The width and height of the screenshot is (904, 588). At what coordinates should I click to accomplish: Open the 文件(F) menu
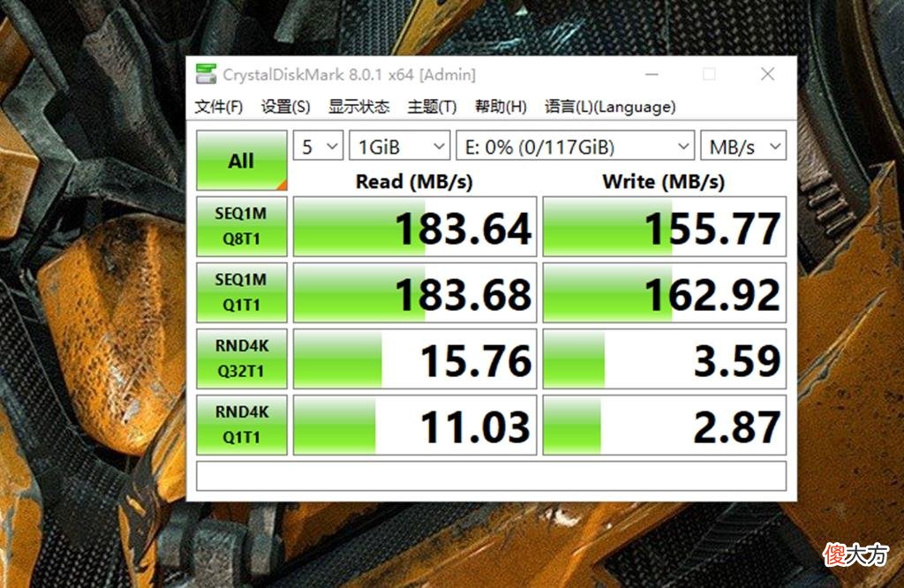(219, 107)
